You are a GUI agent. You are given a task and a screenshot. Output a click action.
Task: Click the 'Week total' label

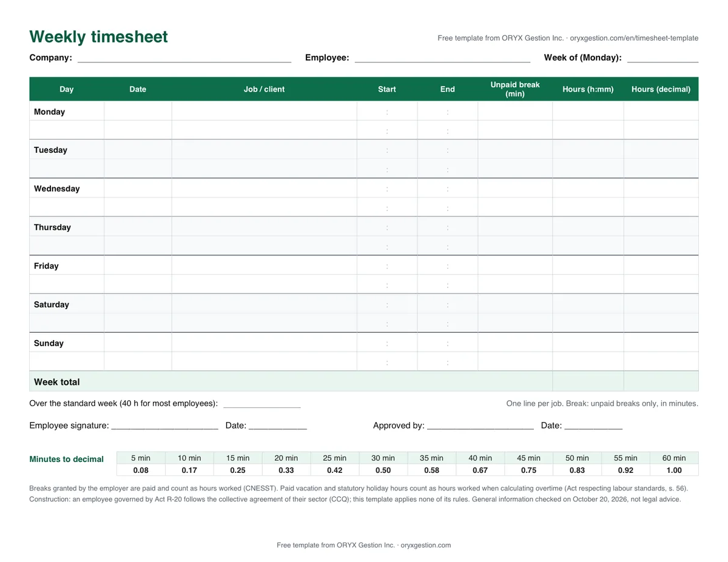(x=57, y=382)
